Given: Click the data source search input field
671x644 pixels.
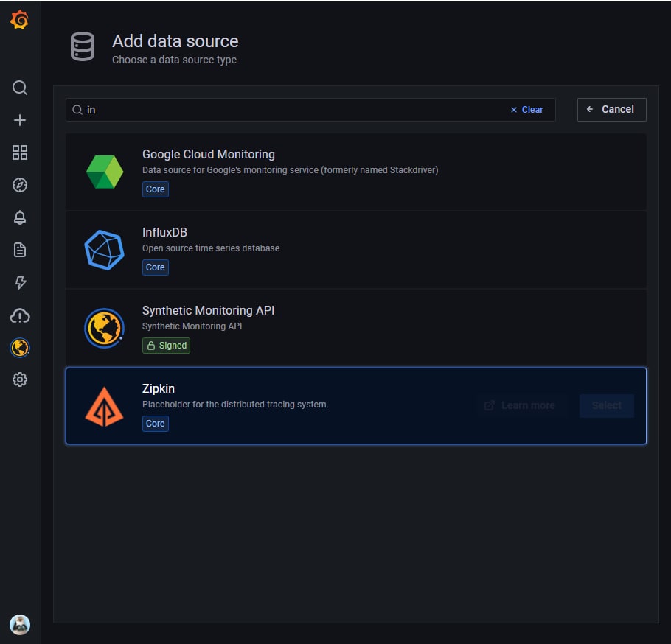Looking at the screenshot, I should (x=310, y=110).
